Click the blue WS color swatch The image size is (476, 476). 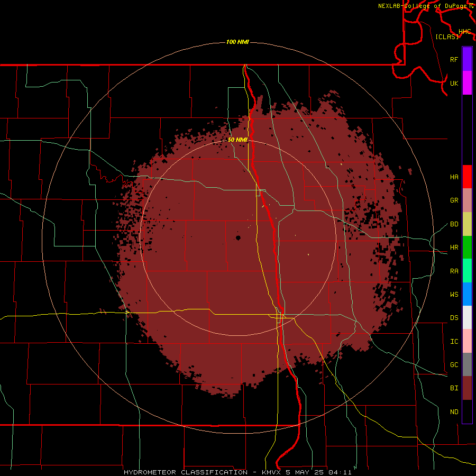pos(467,294)
